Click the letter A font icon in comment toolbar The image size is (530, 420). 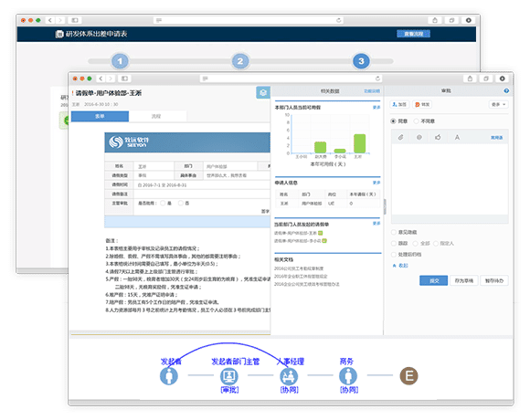pyautogui.click(x=457, y=137)
